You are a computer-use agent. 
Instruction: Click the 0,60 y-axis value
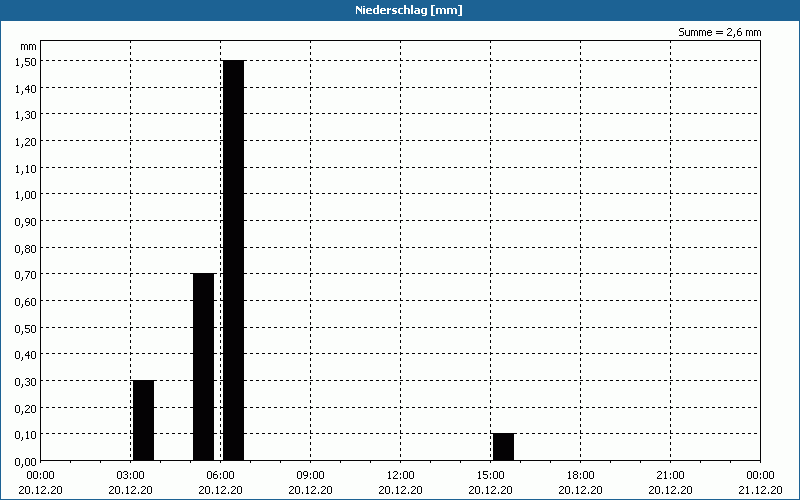[x=27, y=302]
